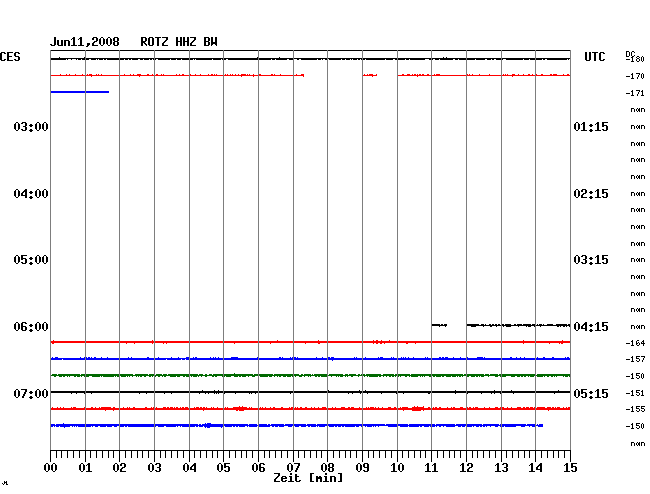Click the station label "ROTZ HHZ BW"

(x=179, y=42)
